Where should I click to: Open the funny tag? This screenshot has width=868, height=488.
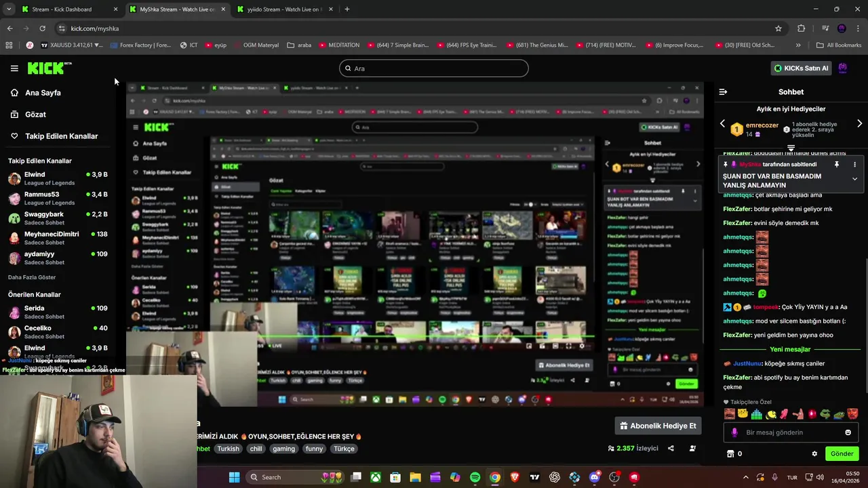[314, 449]
